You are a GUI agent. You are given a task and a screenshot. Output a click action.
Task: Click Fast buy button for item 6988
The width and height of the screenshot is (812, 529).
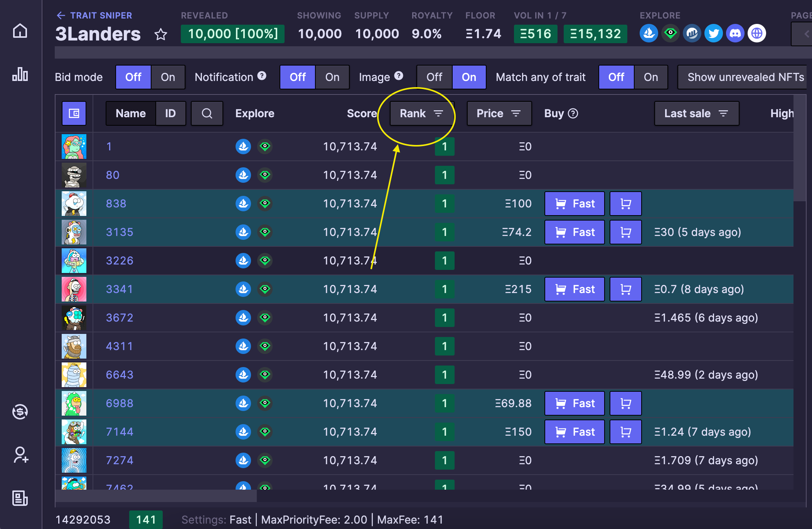[x=574, y=403]
